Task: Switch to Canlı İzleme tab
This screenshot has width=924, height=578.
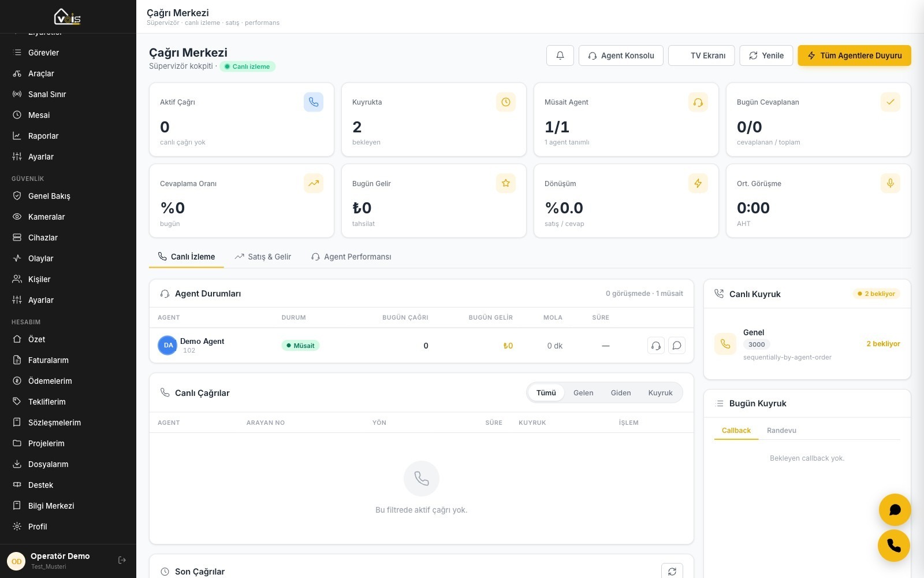Action: click(x=187, y=257)
